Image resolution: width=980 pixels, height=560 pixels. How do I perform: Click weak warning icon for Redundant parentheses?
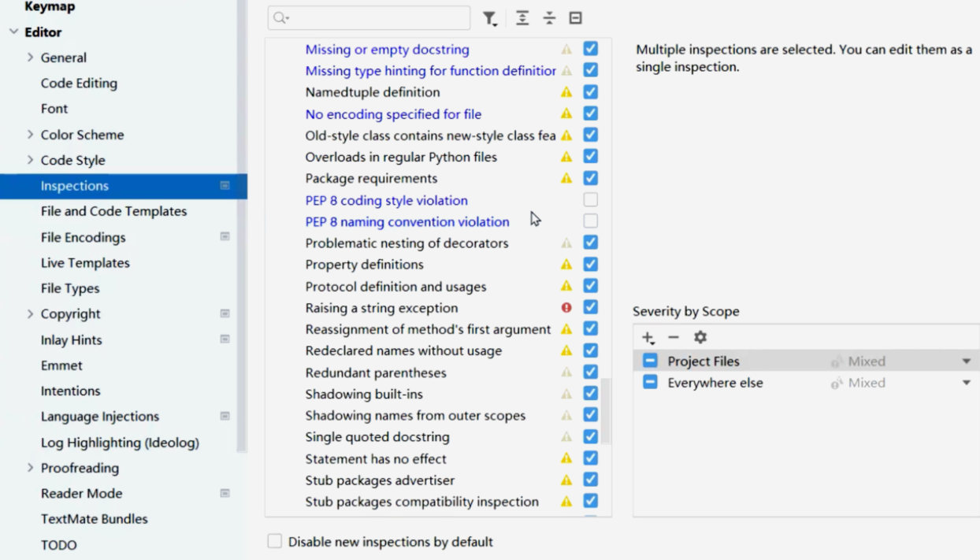566,373
